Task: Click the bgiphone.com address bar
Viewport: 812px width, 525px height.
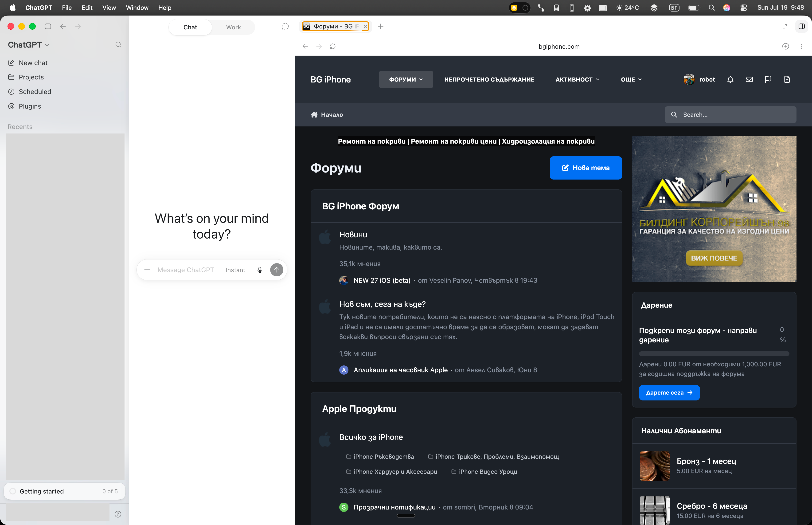Action: [x=559, y=46]
